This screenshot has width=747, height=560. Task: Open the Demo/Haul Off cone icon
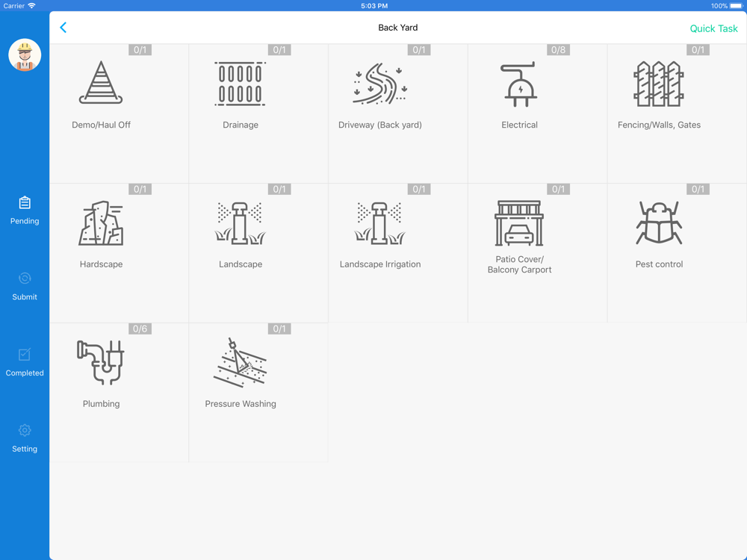point(101,82)
